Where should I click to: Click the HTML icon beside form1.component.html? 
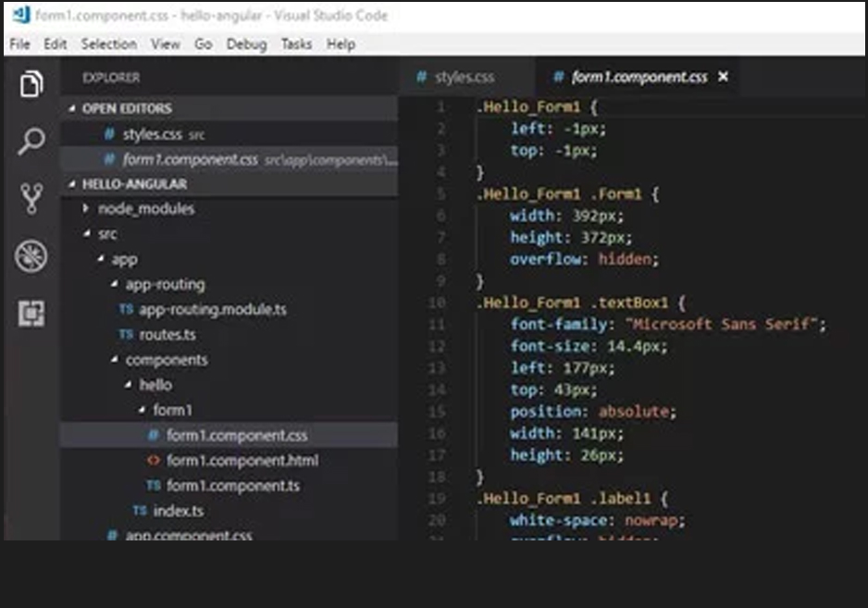point(154,460)
